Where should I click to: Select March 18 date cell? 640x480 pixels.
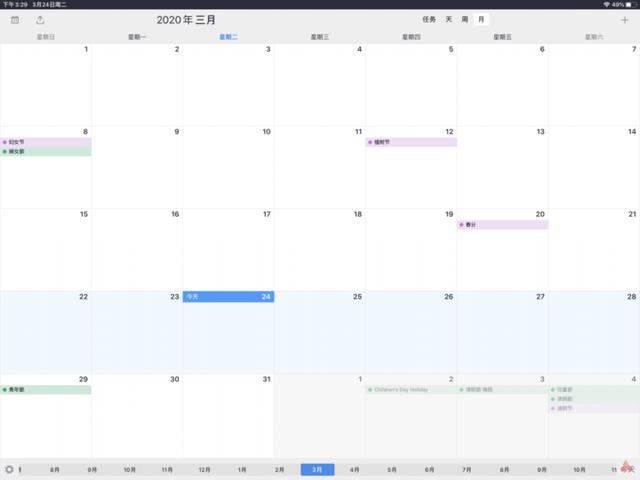pos(320,250)
